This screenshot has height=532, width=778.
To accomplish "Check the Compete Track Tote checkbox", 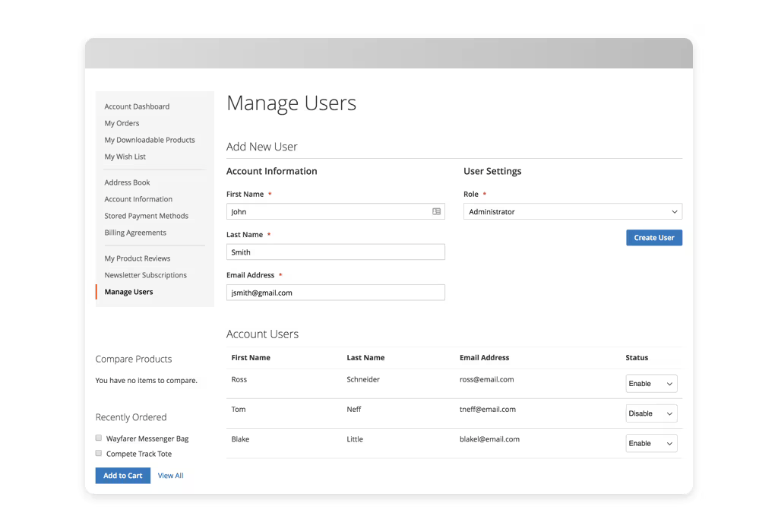I will [99, 453].
